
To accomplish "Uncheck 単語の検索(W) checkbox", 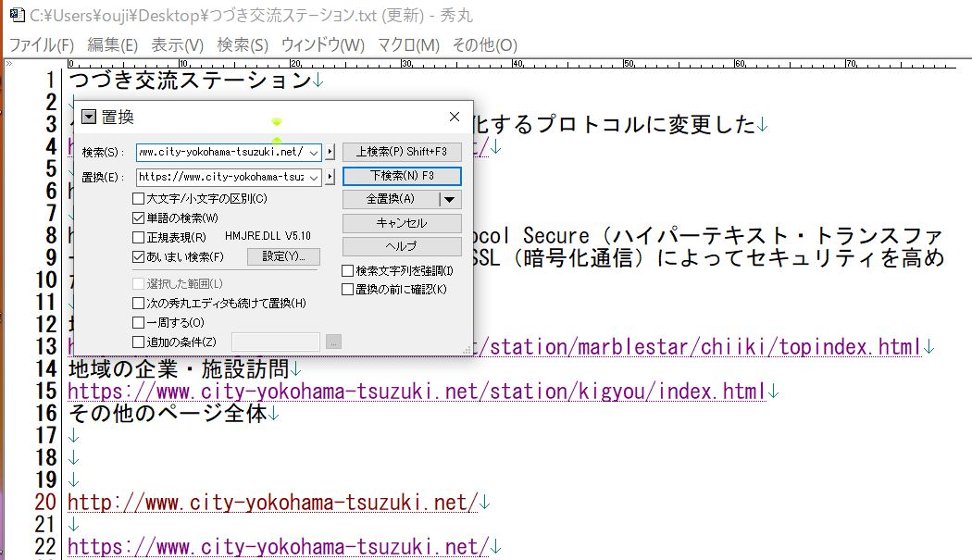I will pos(138,218).
